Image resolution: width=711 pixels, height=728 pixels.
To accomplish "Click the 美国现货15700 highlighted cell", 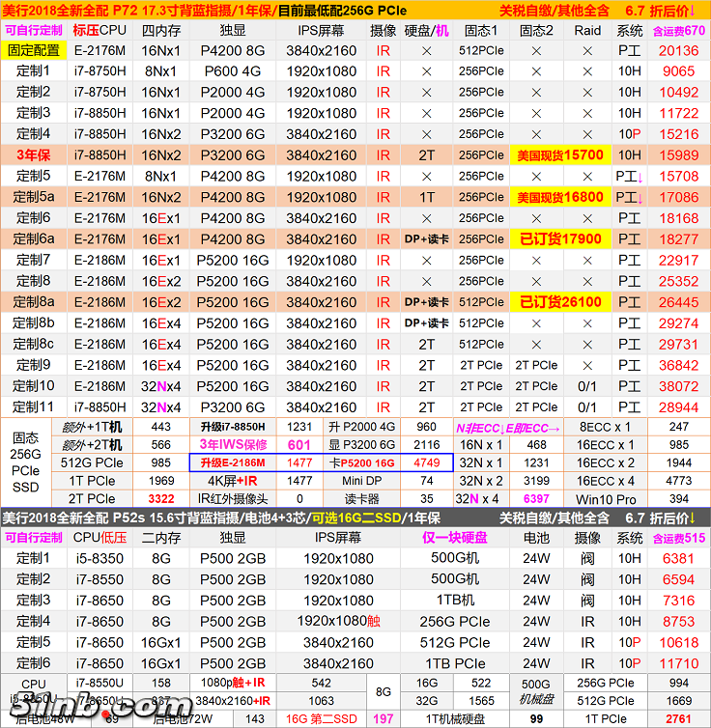I will point(559,155).
